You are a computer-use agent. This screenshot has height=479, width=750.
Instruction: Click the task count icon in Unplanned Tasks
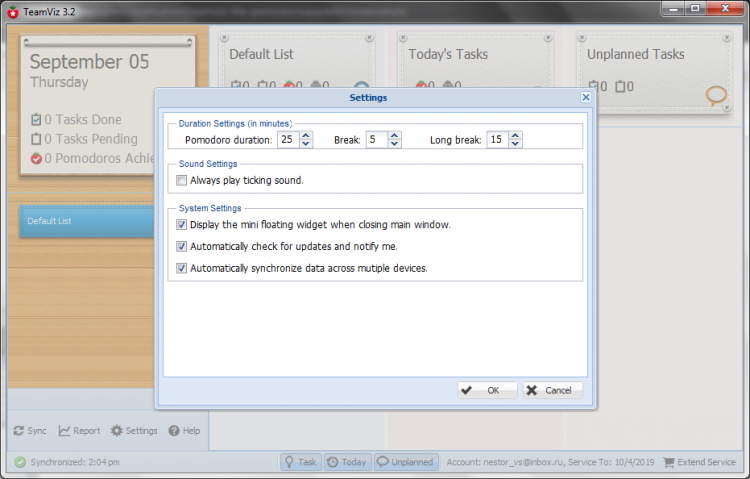tap(593, 86)
